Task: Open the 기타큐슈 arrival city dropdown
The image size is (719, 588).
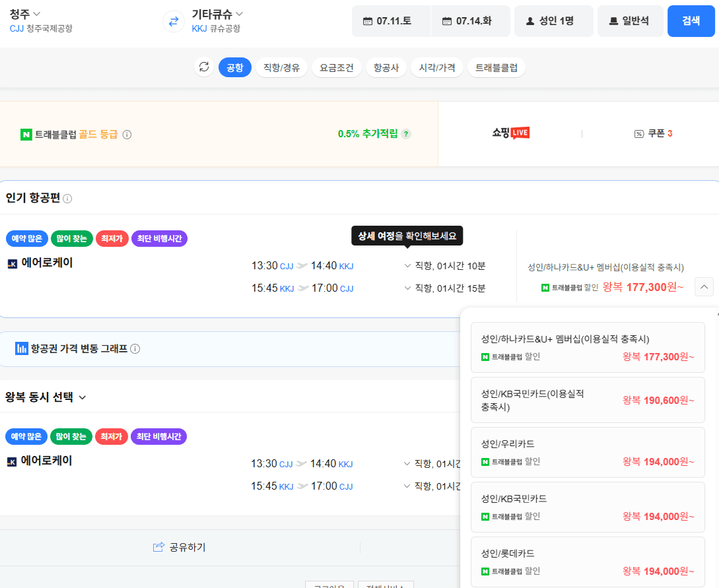Action: (x=217, y=15)
